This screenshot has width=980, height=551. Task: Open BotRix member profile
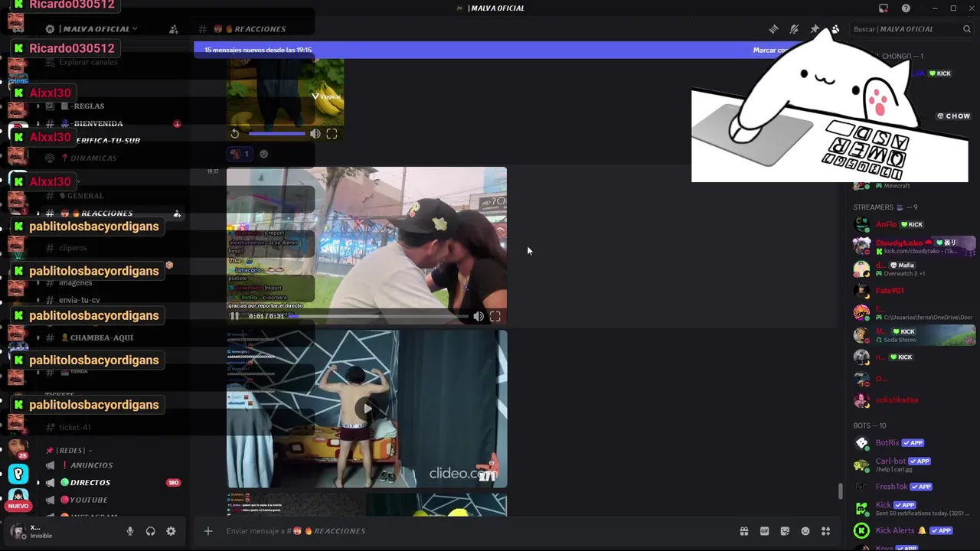coord(913,443)
